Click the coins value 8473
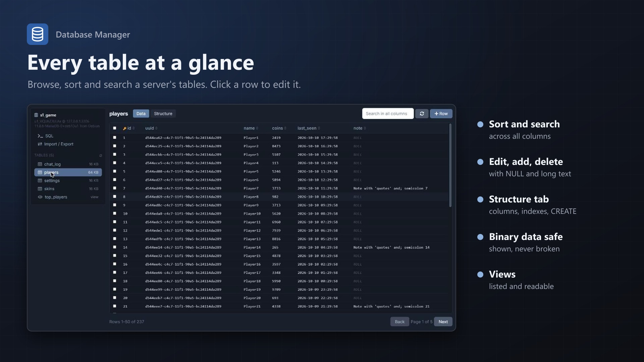 pos(276,146)
